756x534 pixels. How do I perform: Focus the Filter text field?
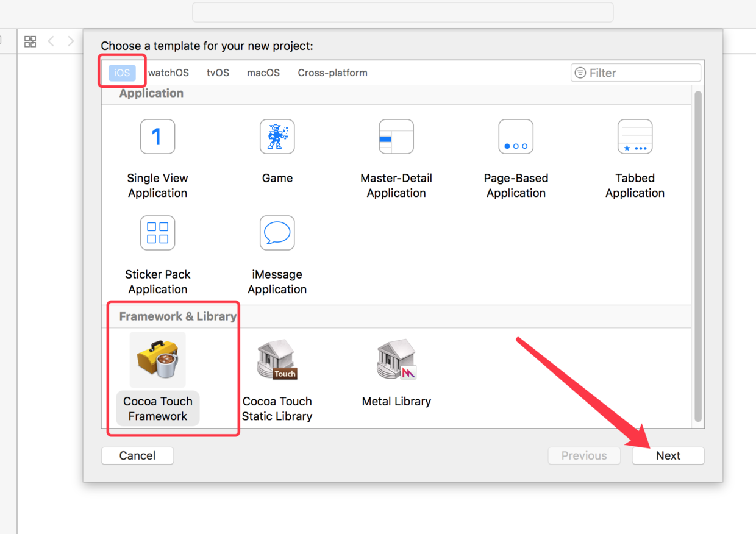636,73
